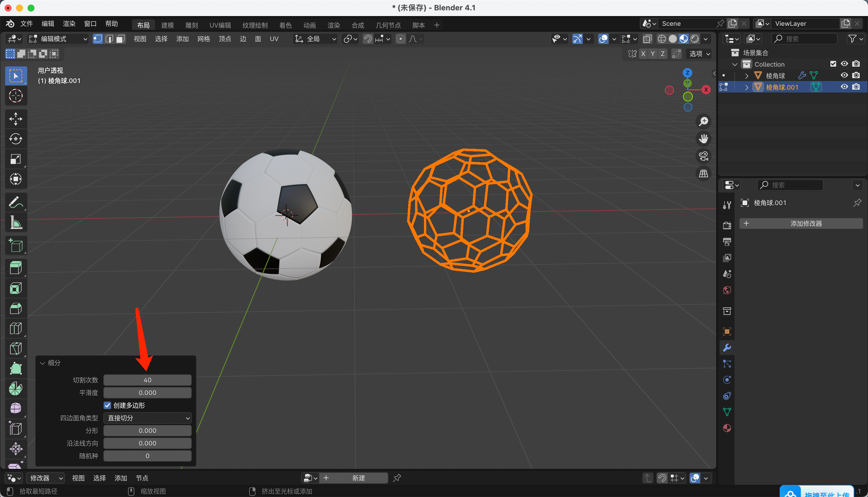Open the Material properties tab icon
Image resolution: width=868 pixels, height=497 pixels.
(x=727, y=428)
